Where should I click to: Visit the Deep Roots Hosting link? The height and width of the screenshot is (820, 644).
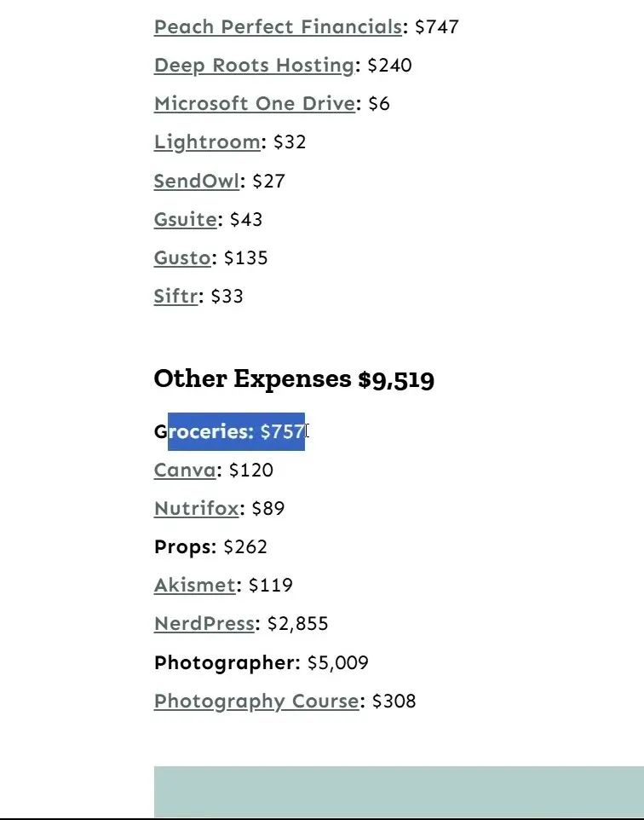[x=254, y=65]
